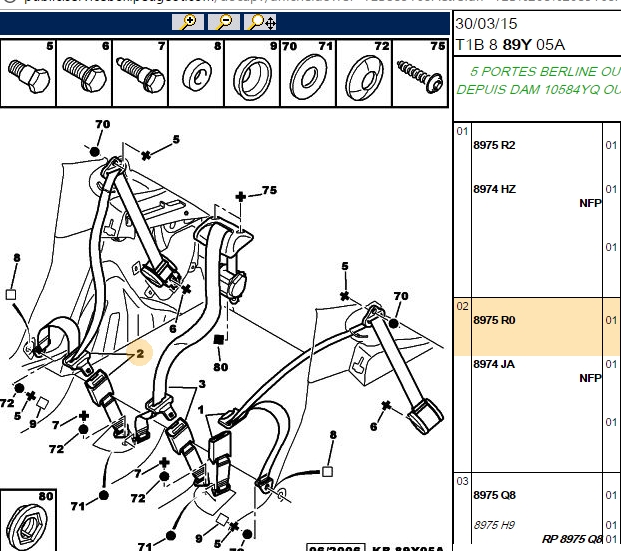621x551 pixels.
Task: Click callout 80 below retractor
Action: click(221, 367)
